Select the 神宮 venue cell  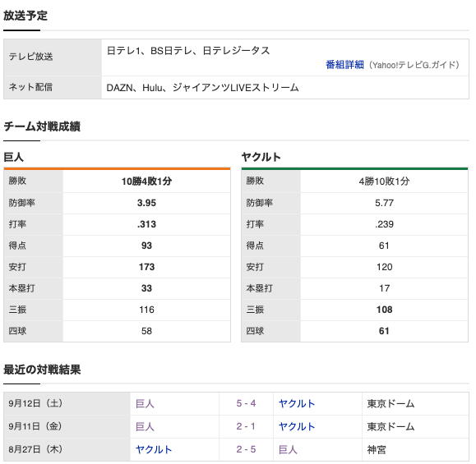415,449
